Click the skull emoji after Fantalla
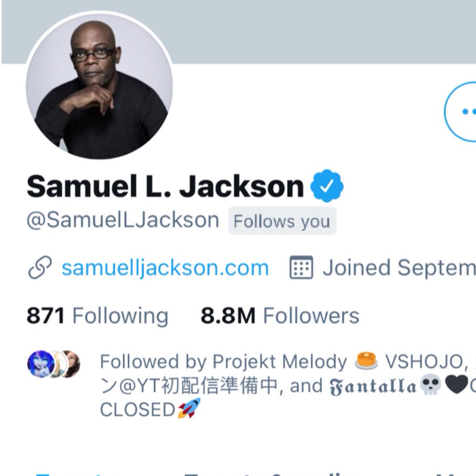 tap(430, 386)
